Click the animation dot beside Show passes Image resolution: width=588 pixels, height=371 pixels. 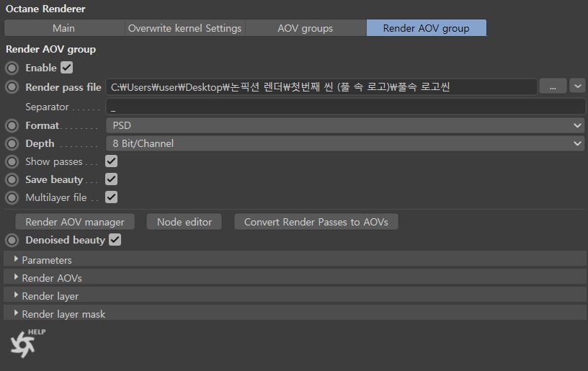[12, 161]
